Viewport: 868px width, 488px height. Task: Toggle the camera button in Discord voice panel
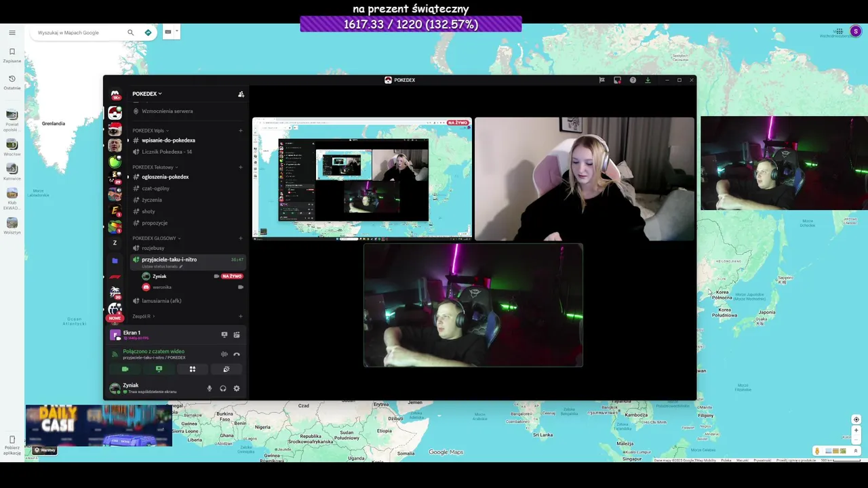(x=125, y=369)
